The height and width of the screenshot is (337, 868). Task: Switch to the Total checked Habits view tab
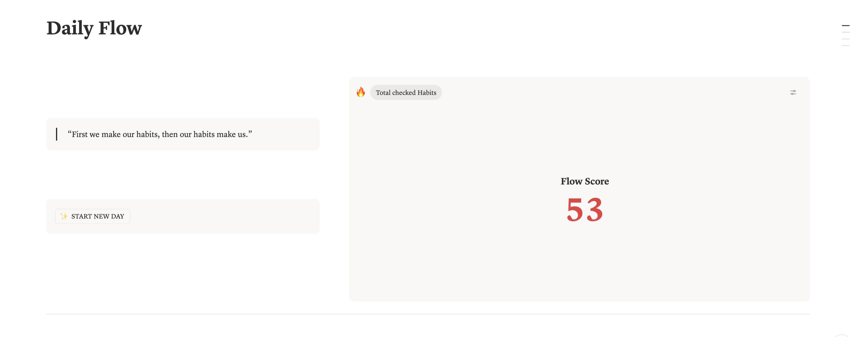[x=406, y=93]
